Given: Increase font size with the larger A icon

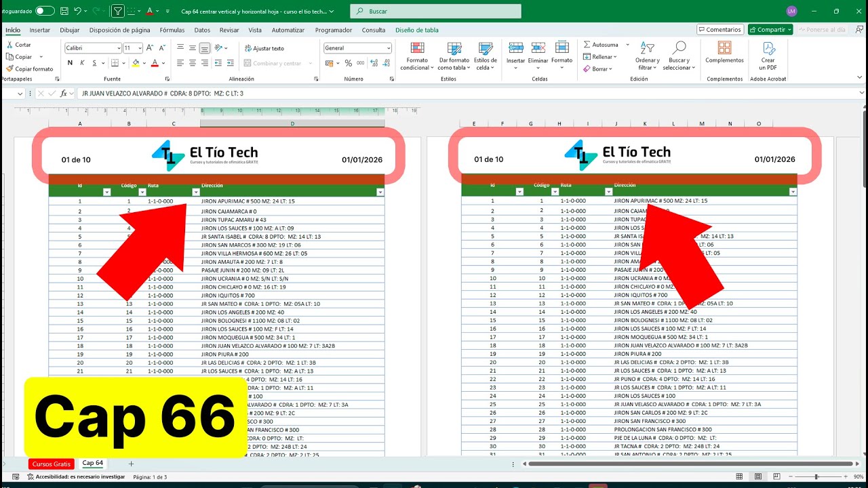Looking at the screenshot, I should 151,48.
